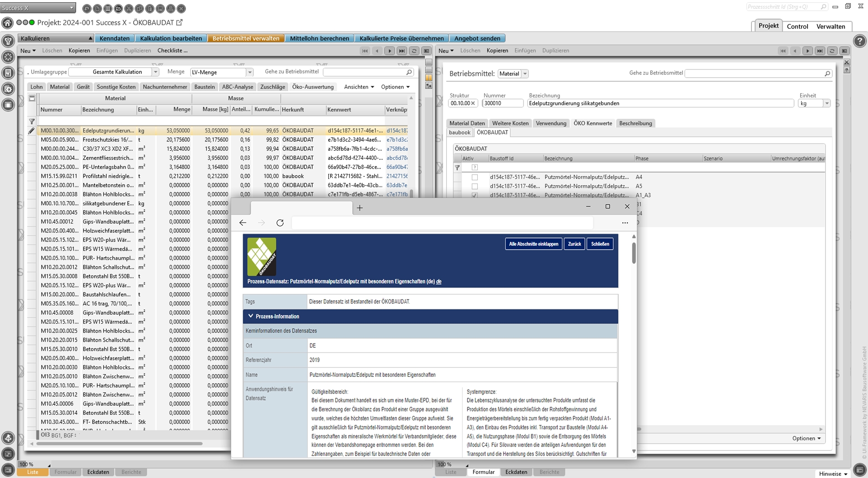Open the Material Daten tab
The width and height of the screenshot is (868, 478).
coord(467,123)
